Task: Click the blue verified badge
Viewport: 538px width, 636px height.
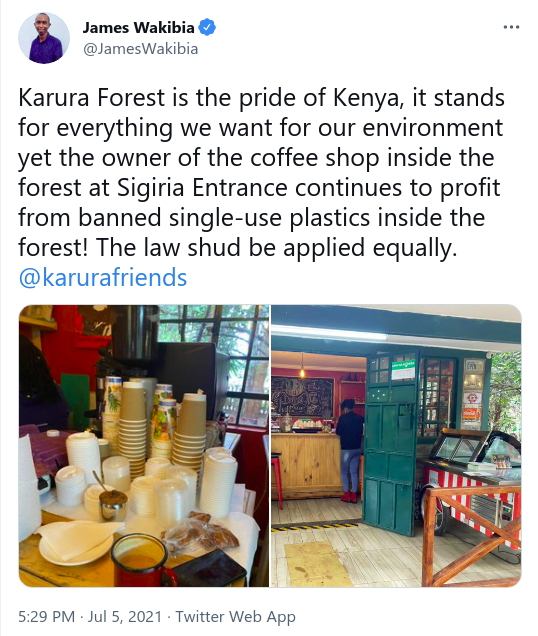Action: (207, 28)
